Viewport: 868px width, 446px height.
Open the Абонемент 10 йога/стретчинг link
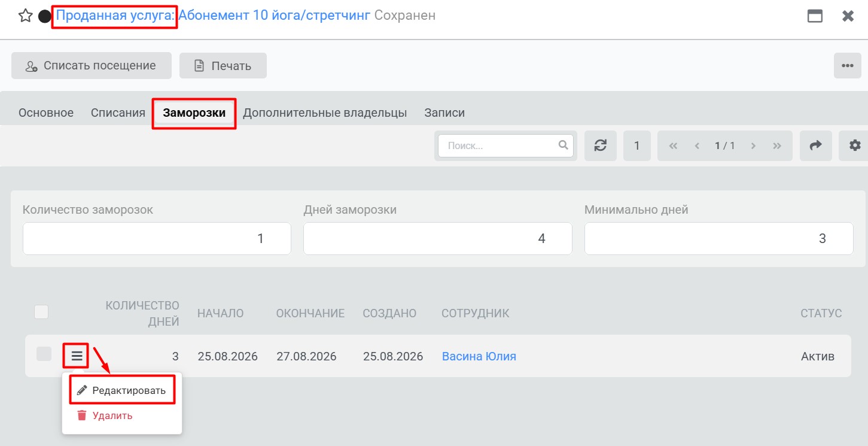pyautogui.click(x=275, y=16)
